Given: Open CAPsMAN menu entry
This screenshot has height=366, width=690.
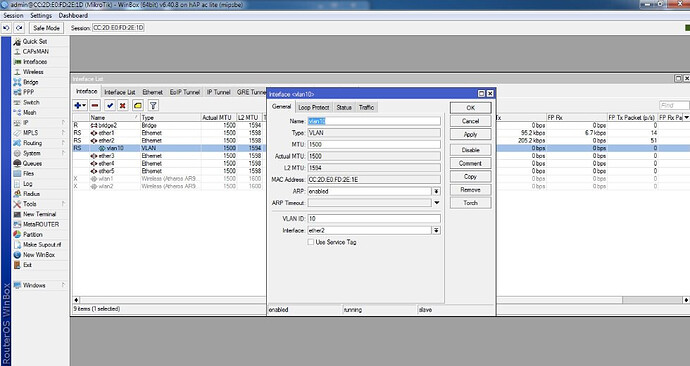Looking at the screenshot, I should [x=35, y=51].
